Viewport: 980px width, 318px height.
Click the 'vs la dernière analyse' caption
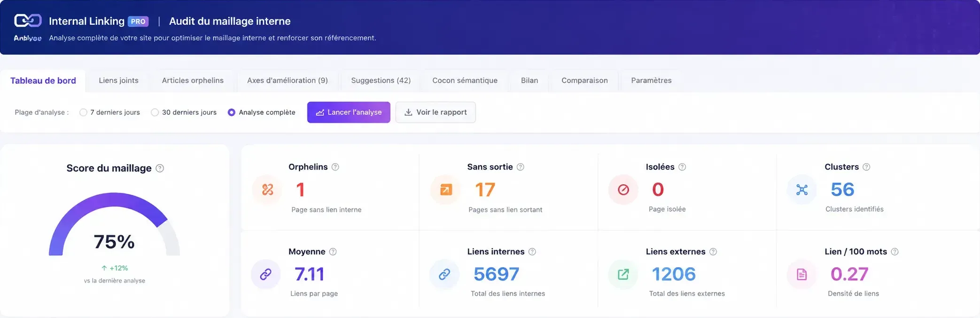115,281
